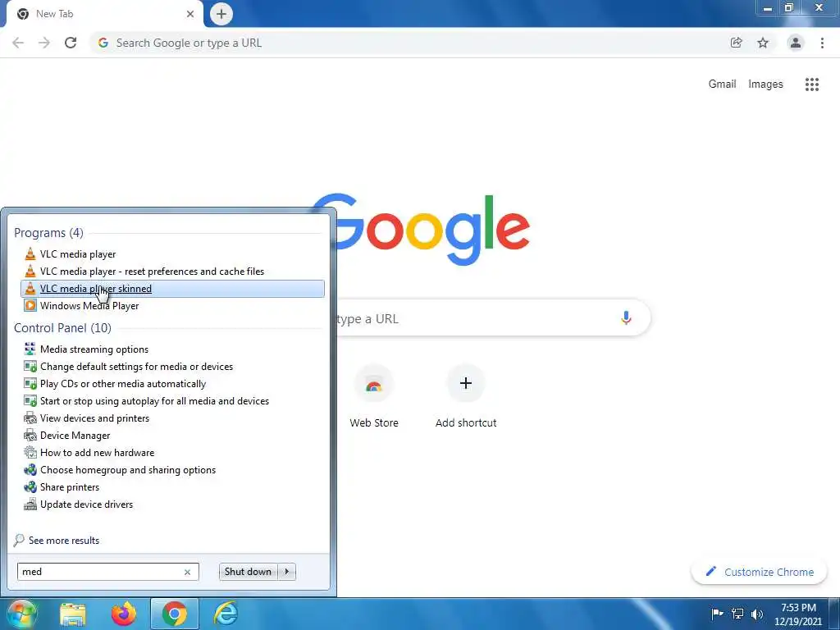Click the Windows Start orb
Screen dimensions: 840x630
click(x=21, y=614)
